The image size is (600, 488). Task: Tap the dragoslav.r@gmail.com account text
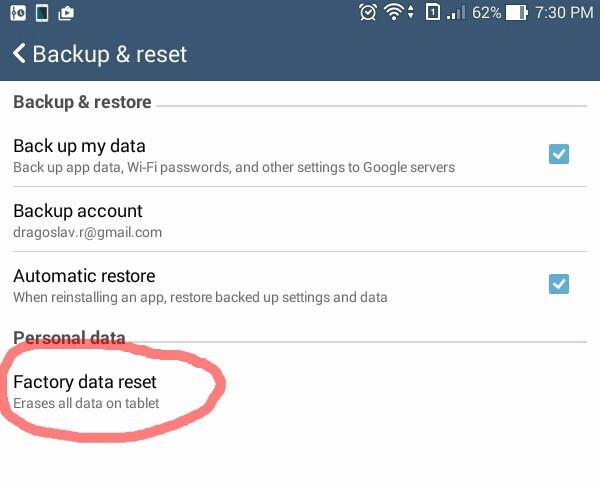88,232
